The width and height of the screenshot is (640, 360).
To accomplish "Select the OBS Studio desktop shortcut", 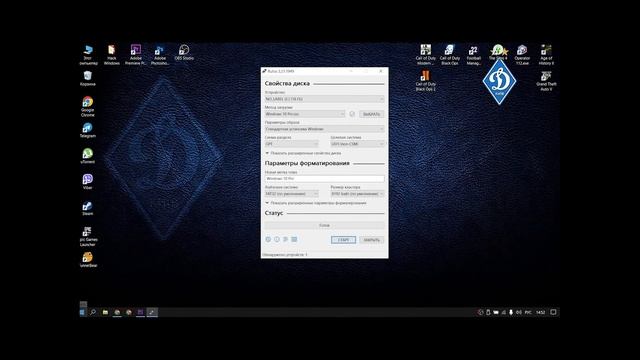I will (x=184, y=53).
